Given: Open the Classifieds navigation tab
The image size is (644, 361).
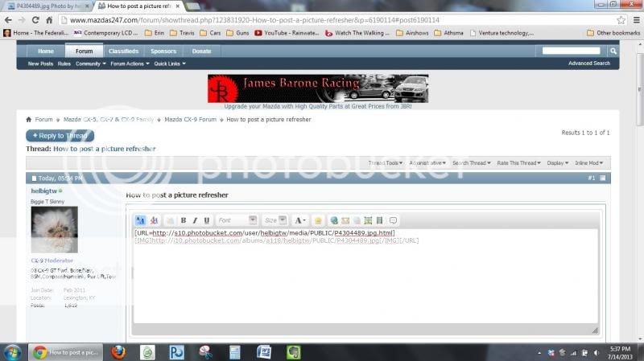Looking at the screenshot, I should (x=123, y=51).
